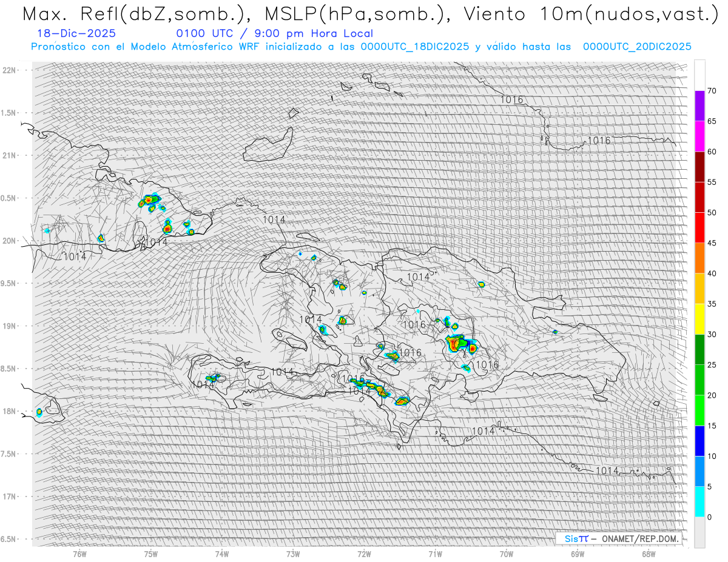This screenshot has height=562, width=728.
Task: Click the colorbar value '20'
Action: point(712,395)
